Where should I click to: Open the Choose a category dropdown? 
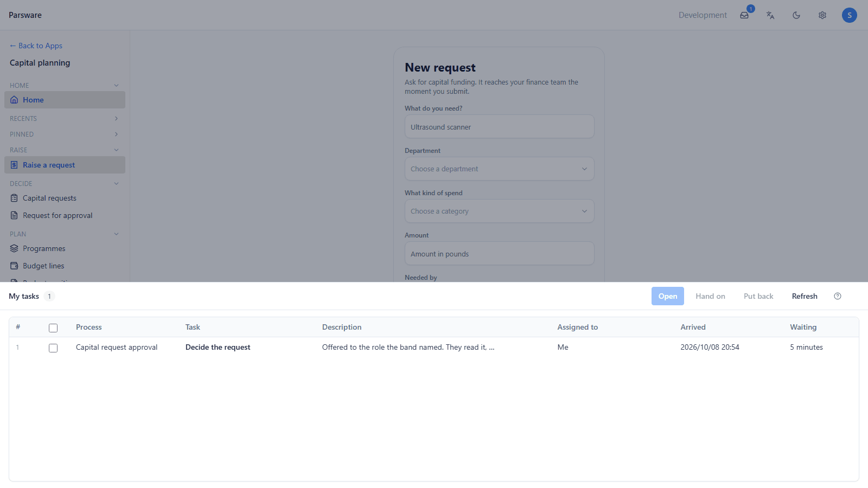[x=499, y=211]
